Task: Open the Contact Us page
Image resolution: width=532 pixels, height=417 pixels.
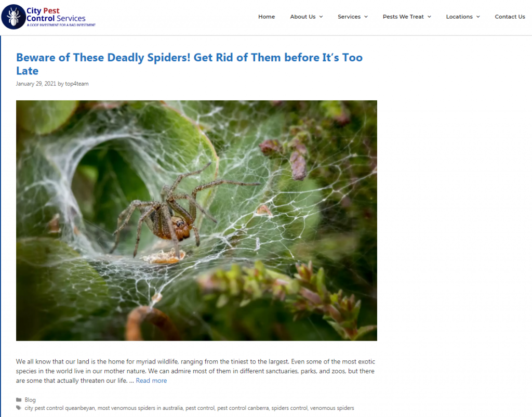Action: [x=510, y=17]
